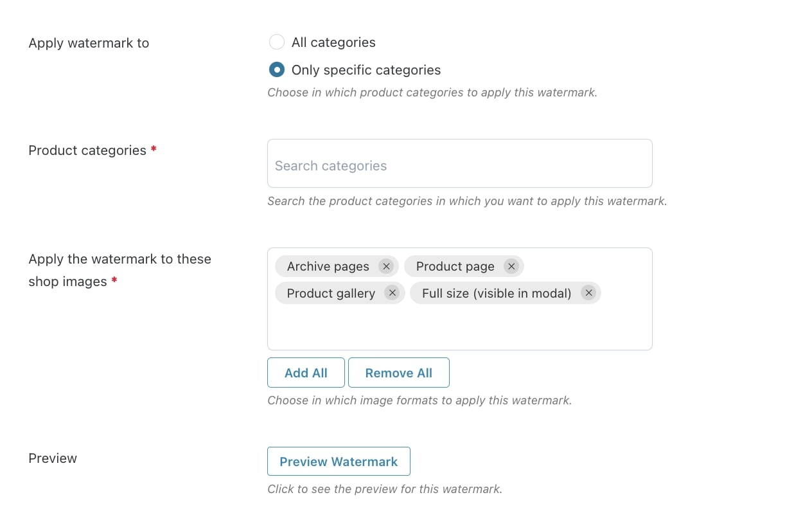
Task: Click the help text under Preview Watermark
Action: [385, 489]
